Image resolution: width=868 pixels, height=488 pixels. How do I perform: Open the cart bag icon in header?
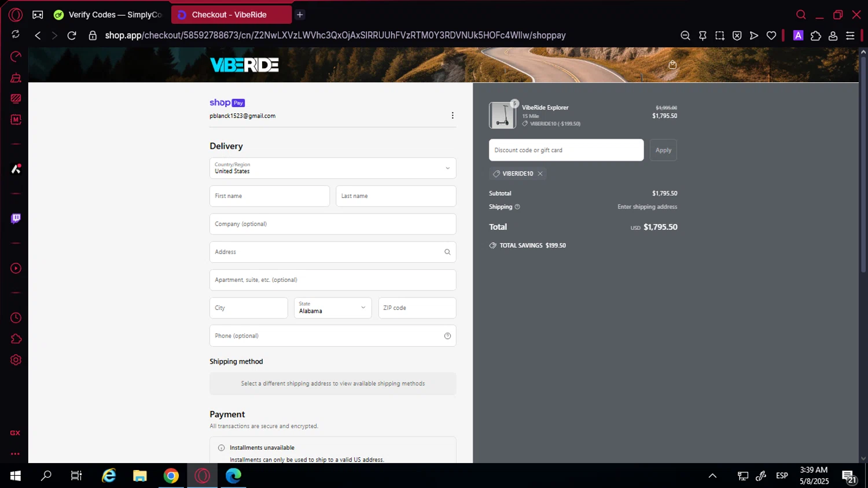[x=672, y=65]
